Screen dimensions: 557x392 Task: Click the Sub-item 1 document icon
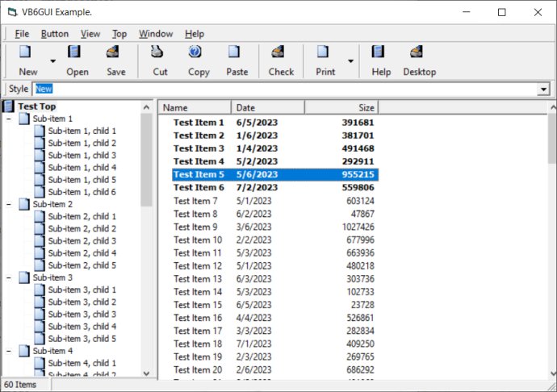pos(24,119)
